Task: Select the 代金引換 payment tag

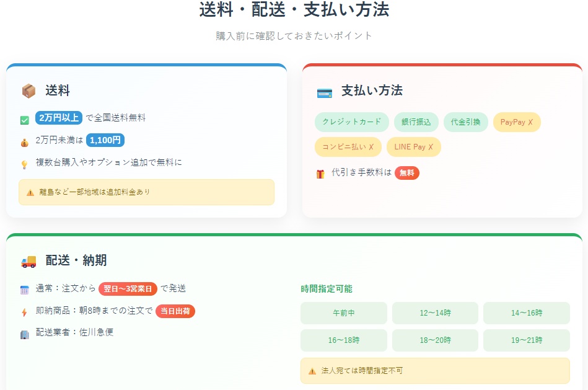Action: point(466,122)
